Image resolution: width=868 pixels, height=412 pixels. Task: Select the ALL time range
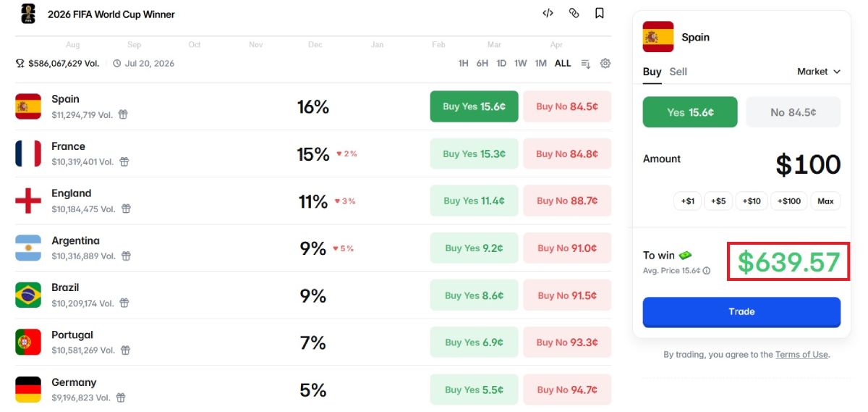pyautogui.click(x=563, y=64)
